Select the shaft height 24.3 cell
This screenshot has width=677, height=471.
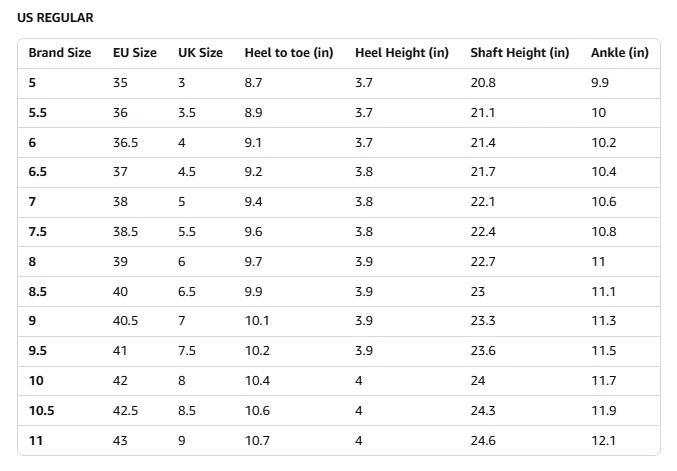pyautogui.click(x=483, y=410)
